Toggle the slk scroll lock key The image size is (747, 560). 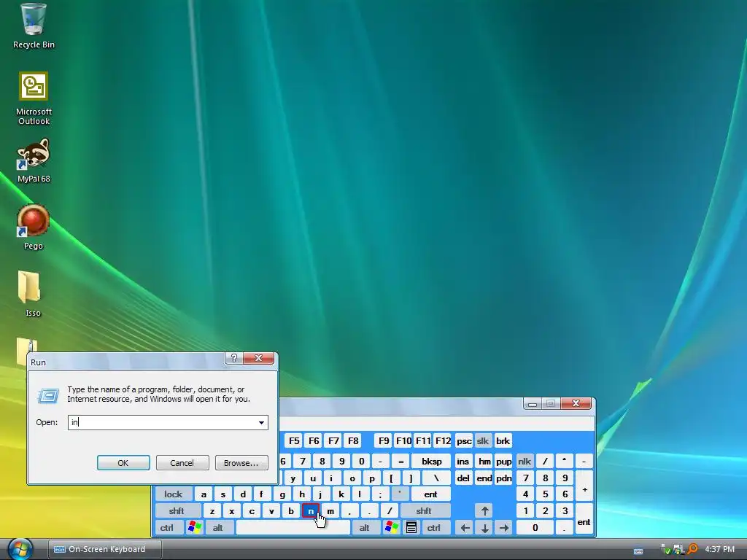(483, 441)
